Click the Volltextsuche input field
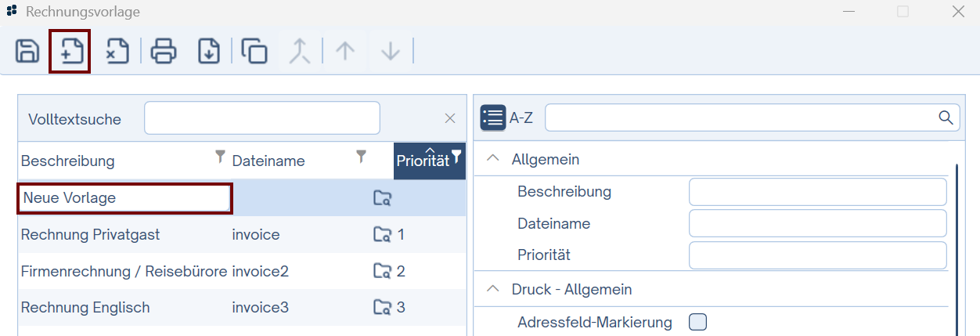980x336 pixels. 261,118
